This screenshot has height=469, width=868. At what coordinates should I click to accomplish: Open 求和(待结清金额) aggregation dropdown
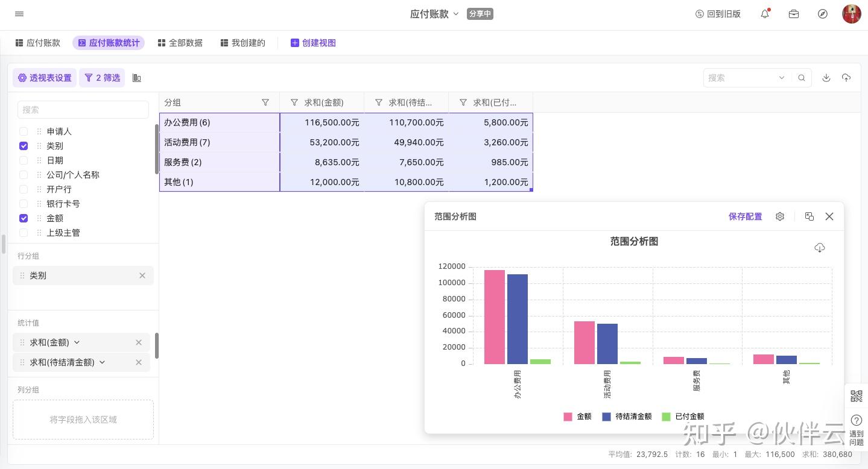[x=102, y=362]
